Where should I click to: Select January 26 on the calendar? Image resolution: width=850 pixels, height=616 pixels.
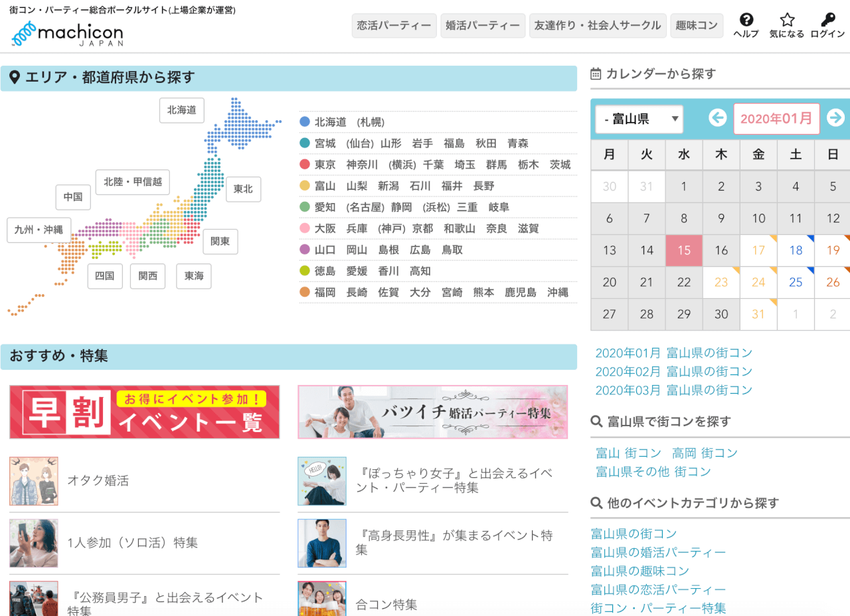pyautogui.click(x=833, y=283)
